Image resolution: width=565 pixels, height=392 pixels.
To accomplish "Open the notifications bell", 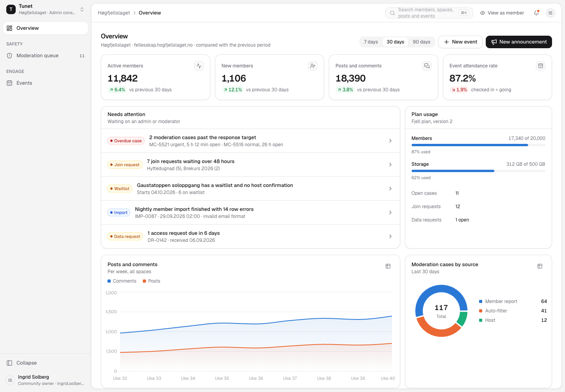I will pos(536,13).
